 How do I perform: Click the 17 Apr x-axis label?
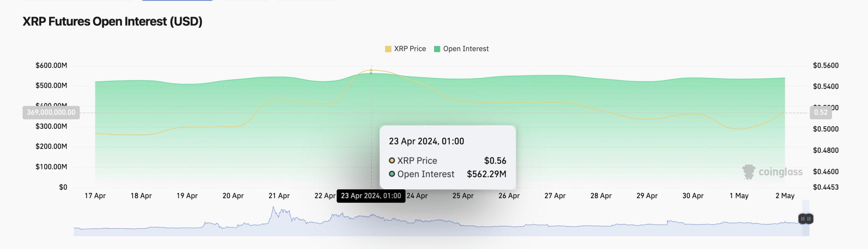point(95,196)
